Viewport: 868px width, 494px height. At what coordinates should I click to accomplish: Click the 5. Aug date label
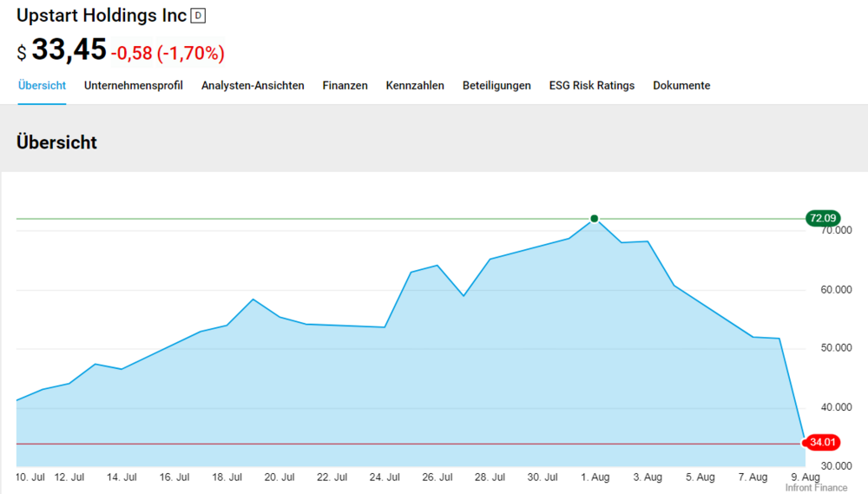(x=700, y=477)
